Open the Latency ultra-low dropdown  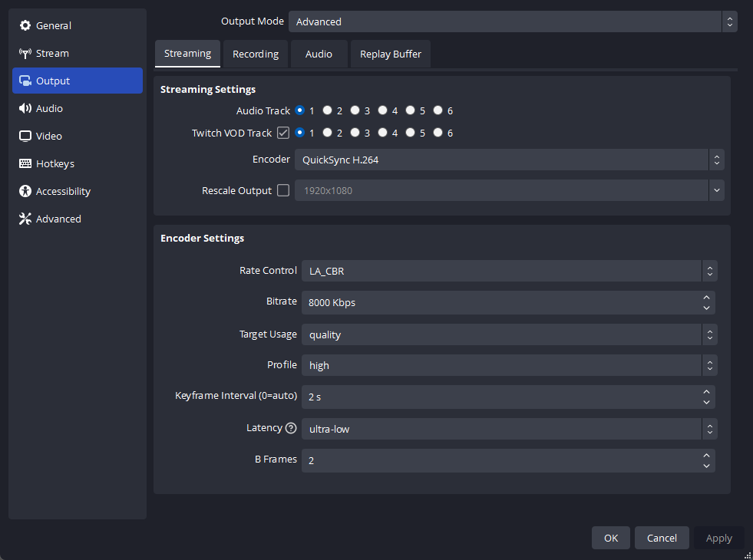[x=509, y=429]
